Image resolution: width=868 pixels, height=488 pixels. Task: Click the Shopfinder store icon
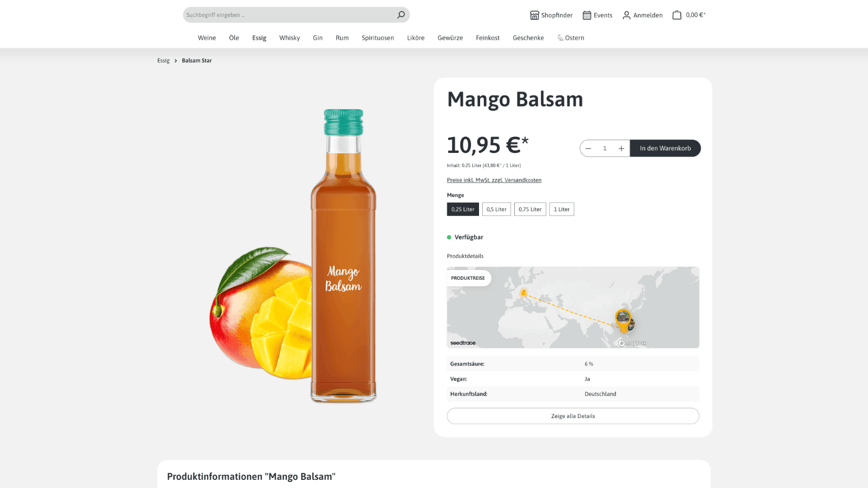(534, 15)
